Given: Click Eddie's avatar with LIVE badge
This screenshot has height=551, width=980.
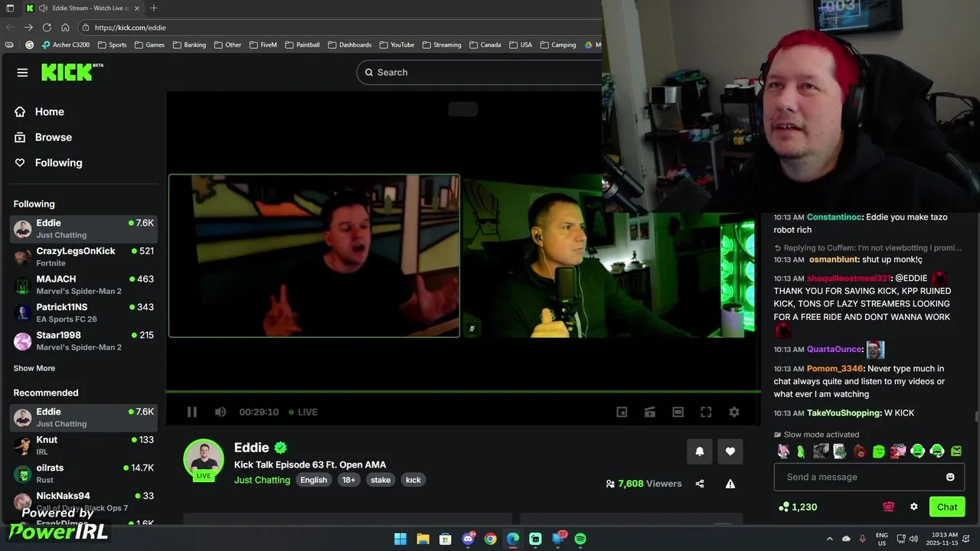Looking at the screenshot, I should click(204, 459).
